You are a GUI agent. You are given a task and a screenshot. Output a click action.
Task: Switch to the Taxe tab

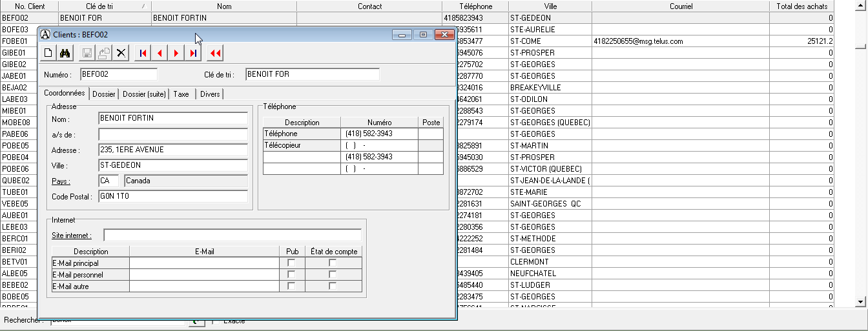(x=181, y=94)
